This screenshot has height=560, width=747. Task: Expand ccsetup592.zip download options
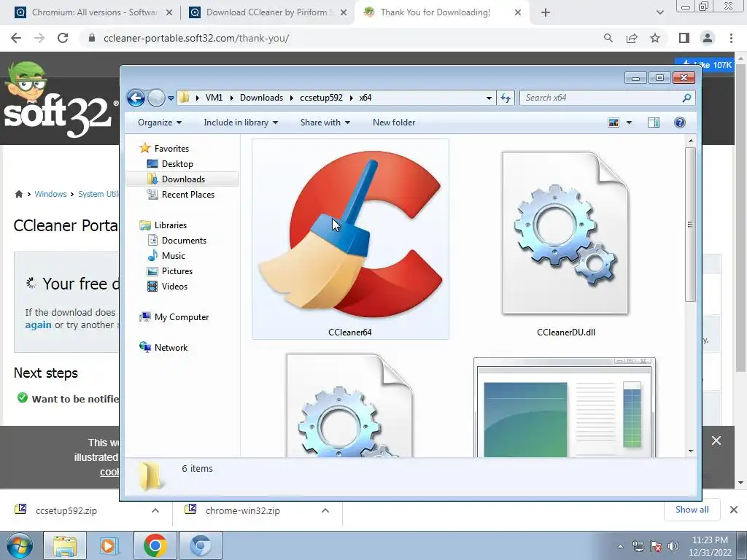tap(155, 510)
